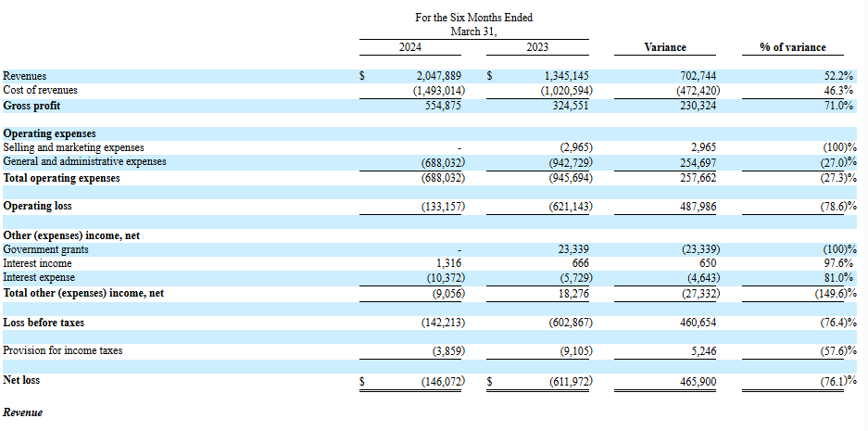Click the 2024 column header
The width and height of the screenshot is (868, 431).
[409, 47]
